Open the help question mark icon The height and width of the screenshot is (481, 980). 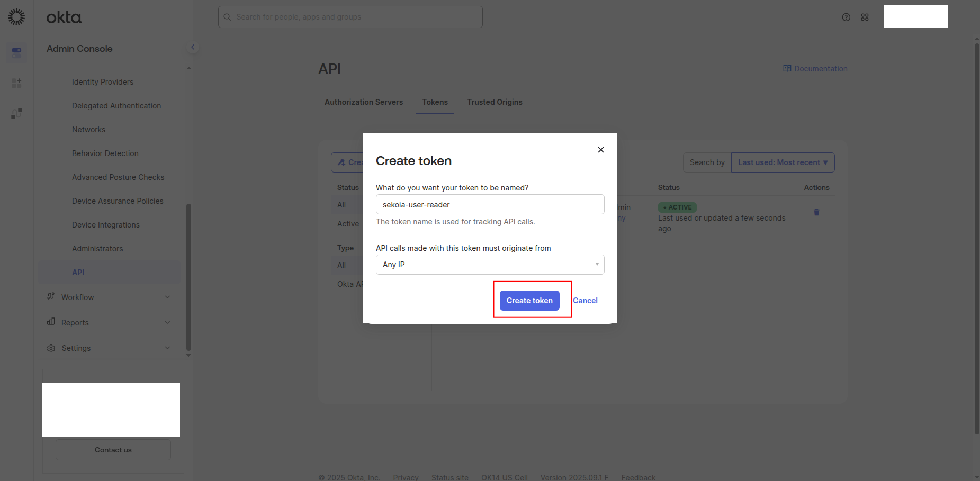point(846,17)
